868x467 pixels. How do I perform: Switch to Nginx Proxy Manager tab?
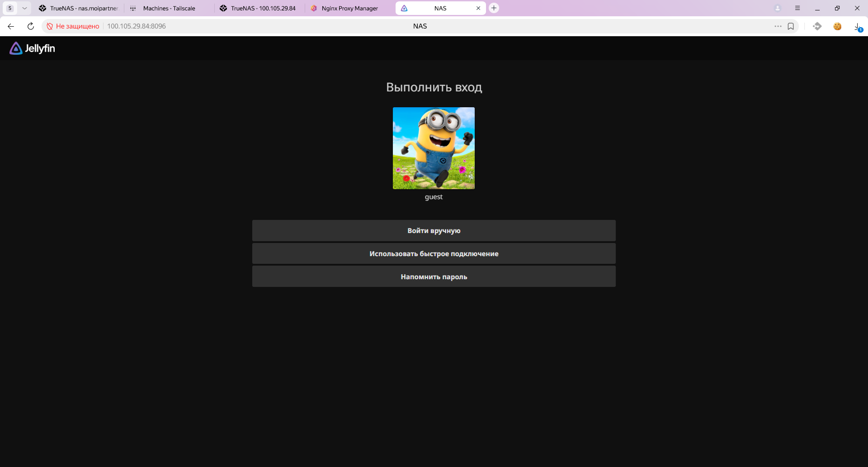pyautogui.click(x=349, y=8)
